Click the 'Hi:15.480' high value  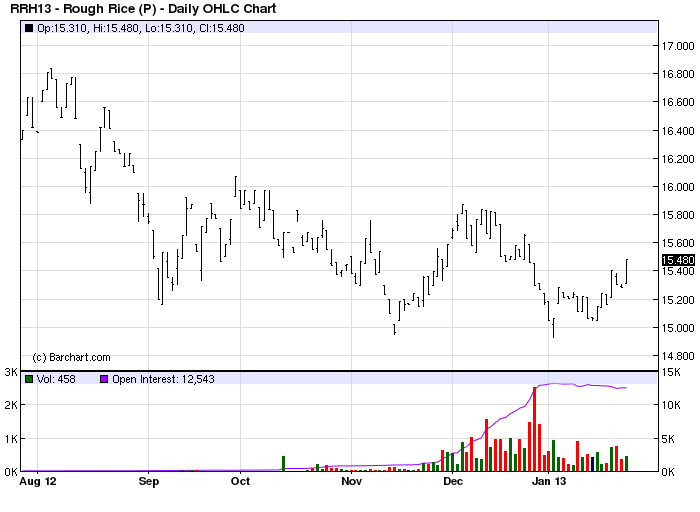116,28
